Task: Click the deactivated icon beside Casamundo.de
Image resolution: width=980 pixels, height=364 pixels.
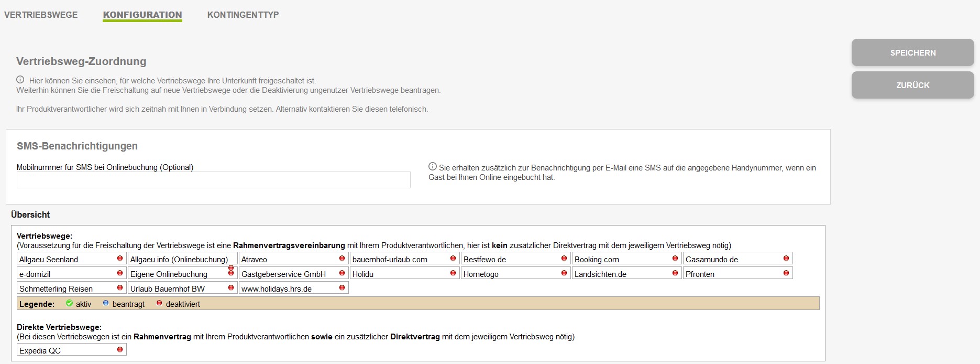Action: click(x=786, y=259)
